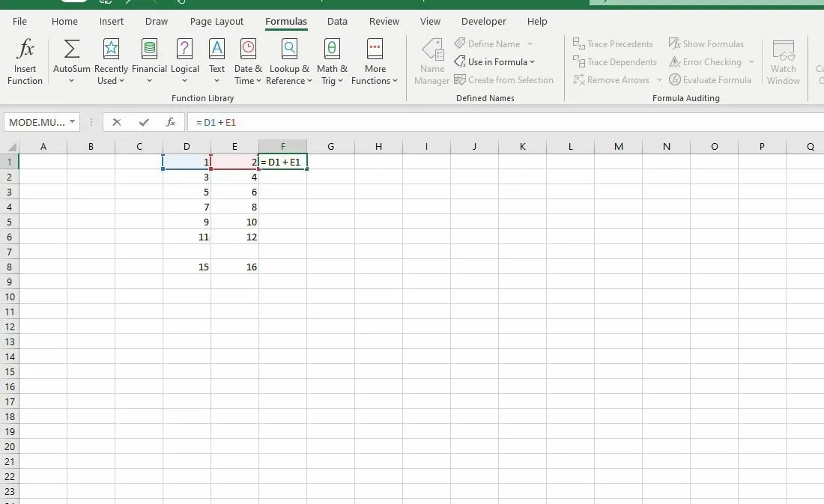Image resolution: width=824 pixels, height=504 pixels.
Task: Expand AutoSum dropdown arrow
Action: (x=71, y=81)
